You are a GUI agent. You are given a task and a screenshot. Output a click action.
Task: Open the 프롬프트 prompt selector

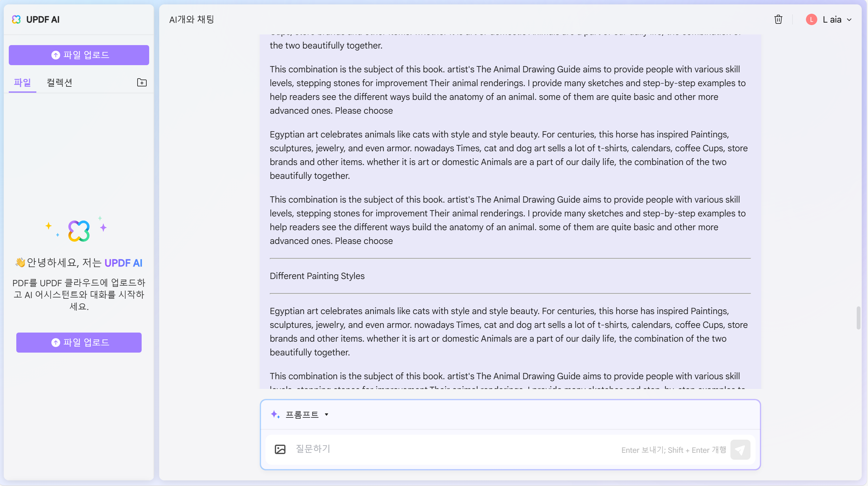coord(301,415)
